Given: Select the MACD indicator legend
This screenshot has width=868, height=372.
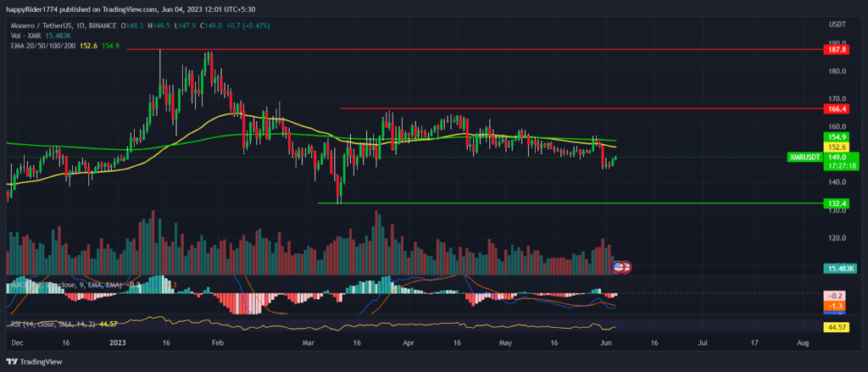Looking at the screenshot, I should tap(66, 285).
